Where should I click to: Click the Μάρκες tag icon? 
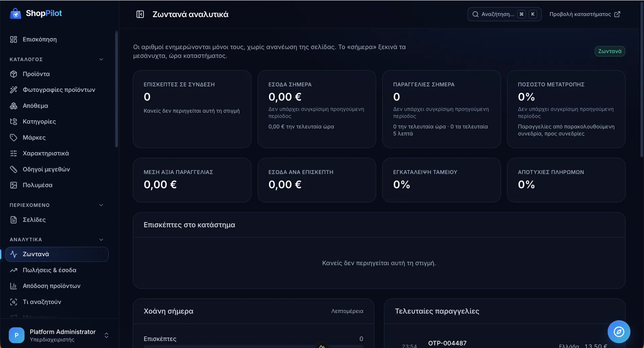pos(13,137)
